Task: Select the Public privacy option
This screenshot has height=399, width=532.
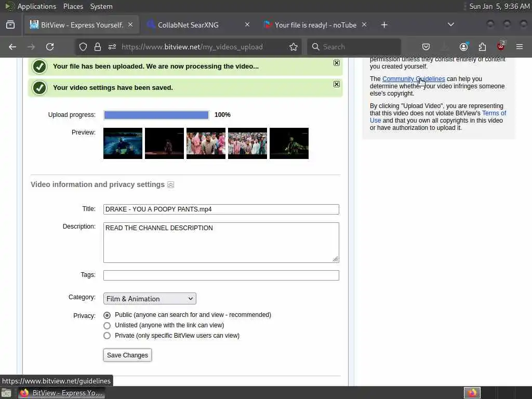Action: [x=107, y=315]
